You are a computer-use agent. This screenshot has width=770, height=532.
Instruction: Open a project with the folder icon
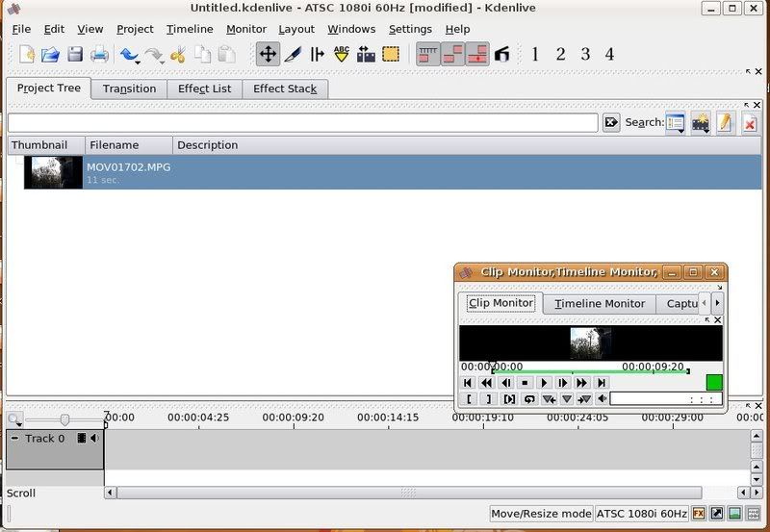[50, 54]
